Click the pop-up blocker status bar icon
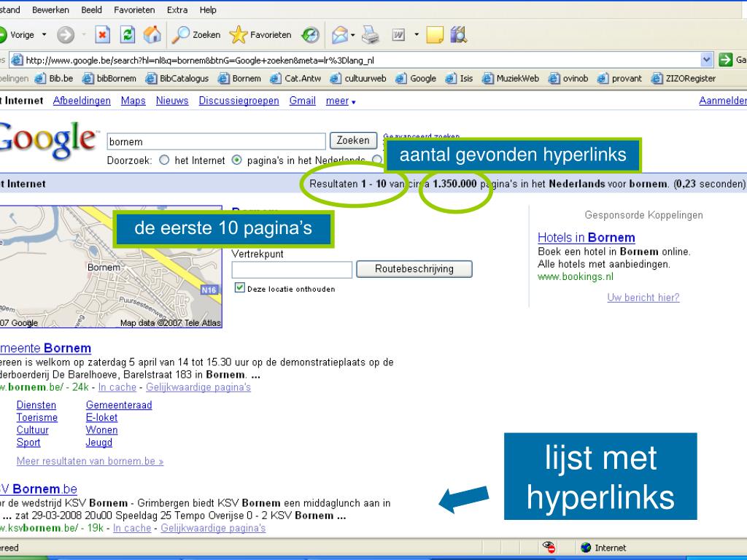Viewport: 747px width, 560px height. (549, 547)
